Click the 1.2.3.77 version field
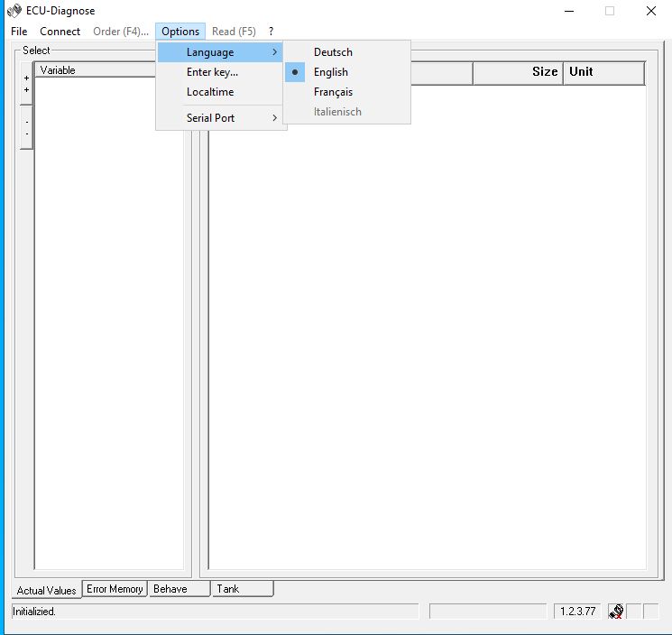This screenshot has width=672, height=635. [x=577, y=611]
